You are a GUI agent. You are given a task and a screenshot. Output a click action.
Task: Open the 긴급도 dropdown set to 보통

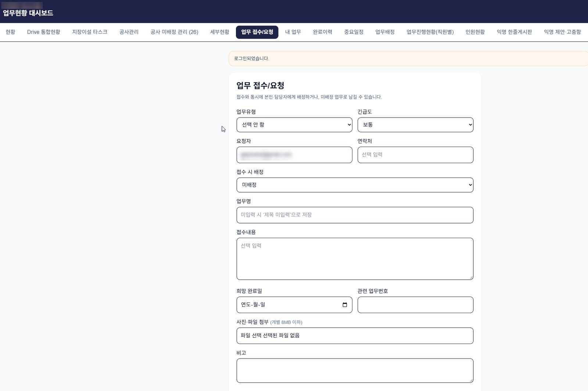[x=415, y=125]
